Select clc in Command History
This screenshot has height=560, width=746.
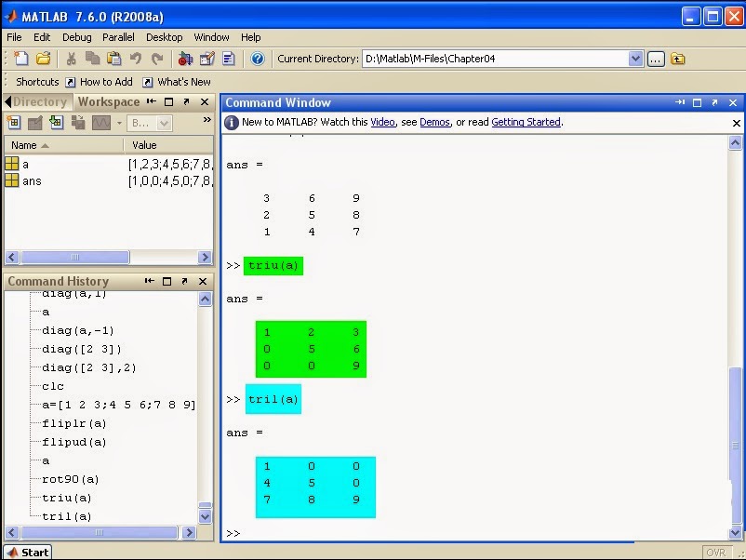pos(53,386)
